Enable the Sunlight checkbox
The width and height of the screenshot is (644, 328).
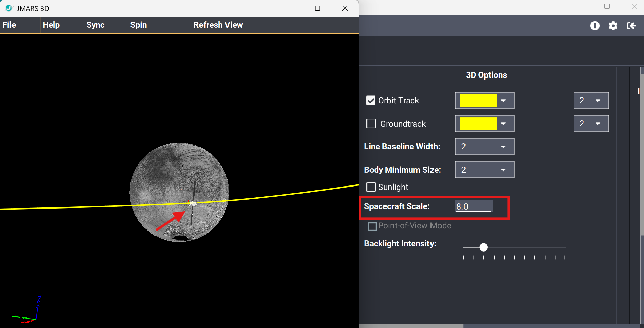click(371, 187)
